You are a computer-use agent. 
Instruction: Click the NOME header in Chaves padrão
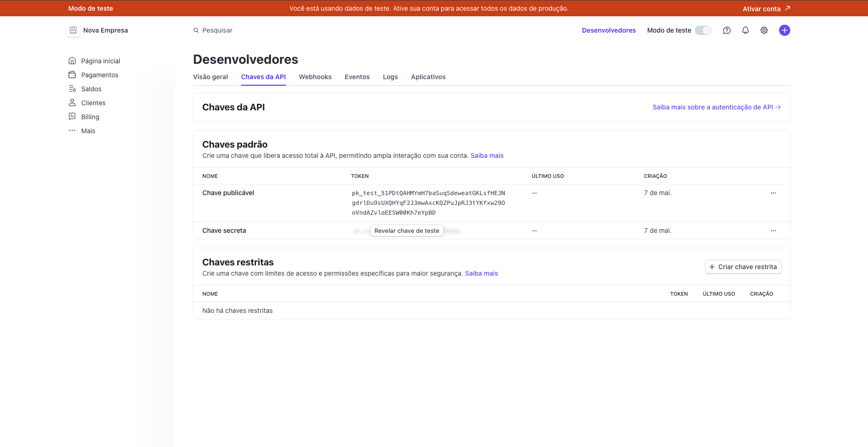(210, 176)
